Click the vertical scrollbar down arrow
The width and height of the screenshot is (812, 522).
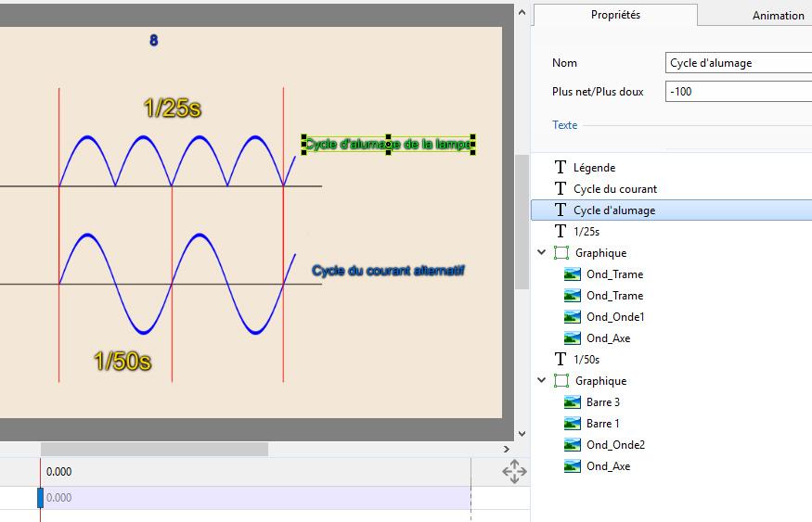click(522, 434)
